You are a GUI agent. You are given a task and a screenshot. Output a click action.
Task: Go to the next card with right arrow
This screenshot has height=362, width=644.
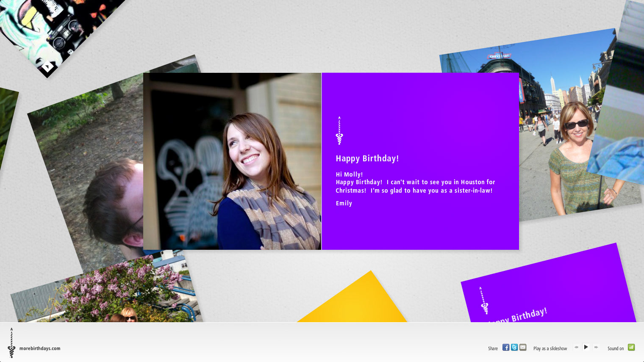click(x=596, y=347)
